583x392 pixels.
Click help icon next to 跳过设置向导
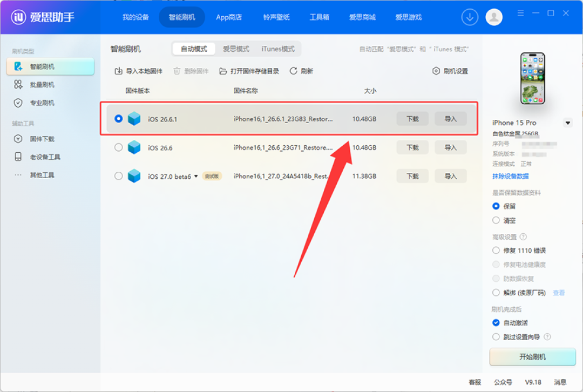(547, 337)
